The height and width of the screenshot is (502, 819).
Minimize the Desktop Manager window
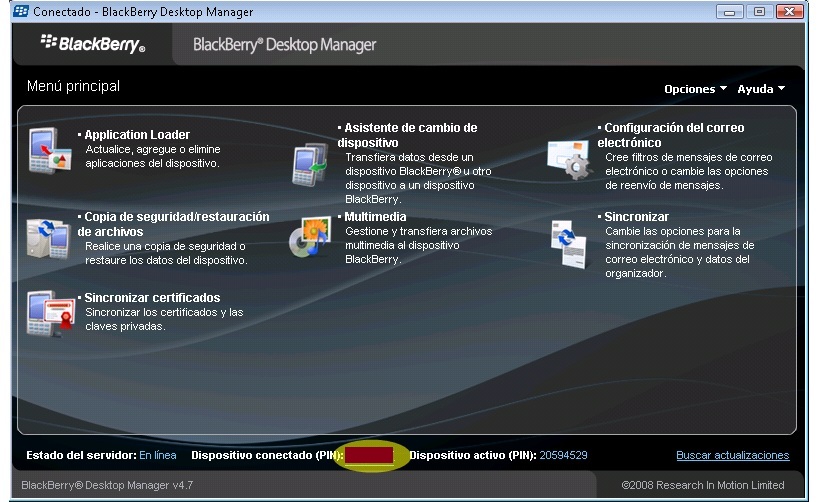click(x=729, y=11)
